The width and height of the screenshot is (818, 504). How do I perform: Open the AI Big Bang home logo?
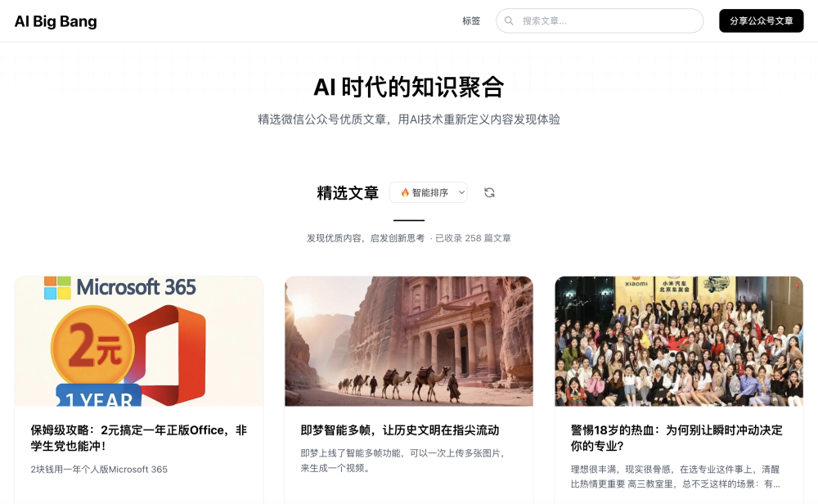pyautogui.click(x=56, y=21)
